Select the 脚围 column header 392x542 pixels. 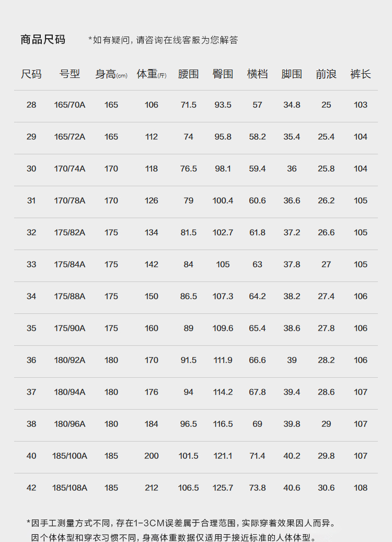click(292, 74)
